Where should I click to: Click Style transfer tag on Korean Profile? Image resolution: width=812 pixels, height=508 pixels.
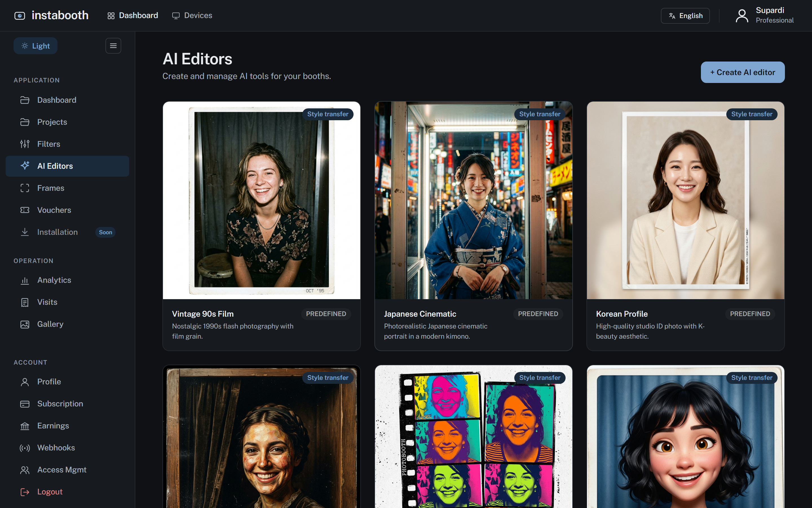752,114
